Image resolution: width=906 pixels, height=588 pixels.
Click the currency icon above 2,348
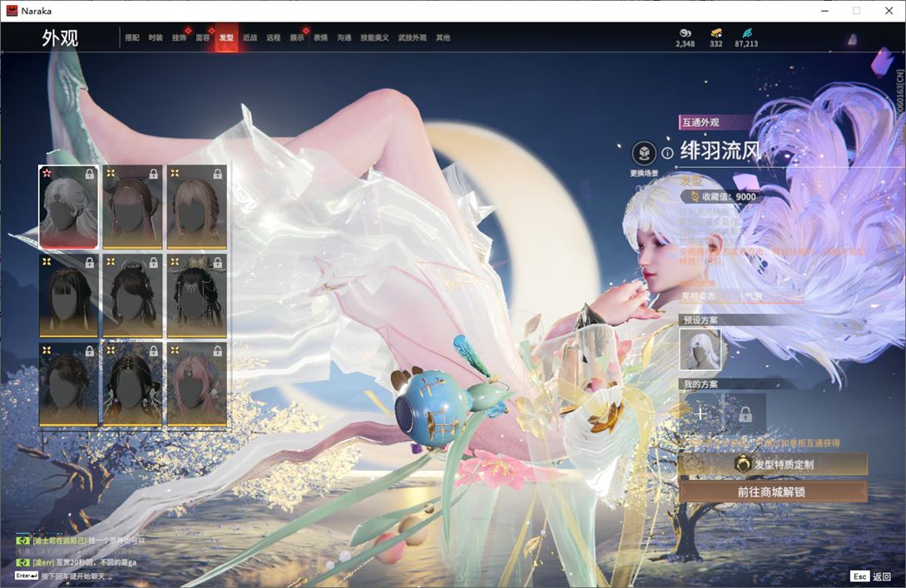coord(686,33)
